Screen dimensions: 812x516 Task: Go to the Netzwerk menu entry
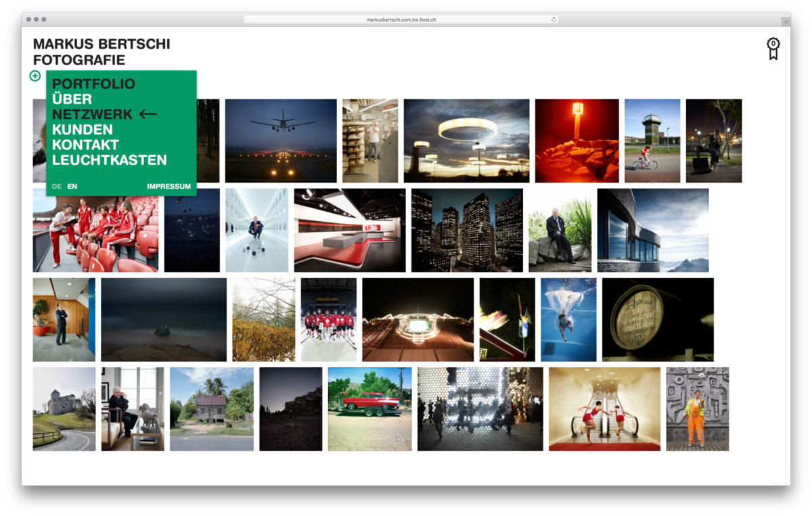92,114
